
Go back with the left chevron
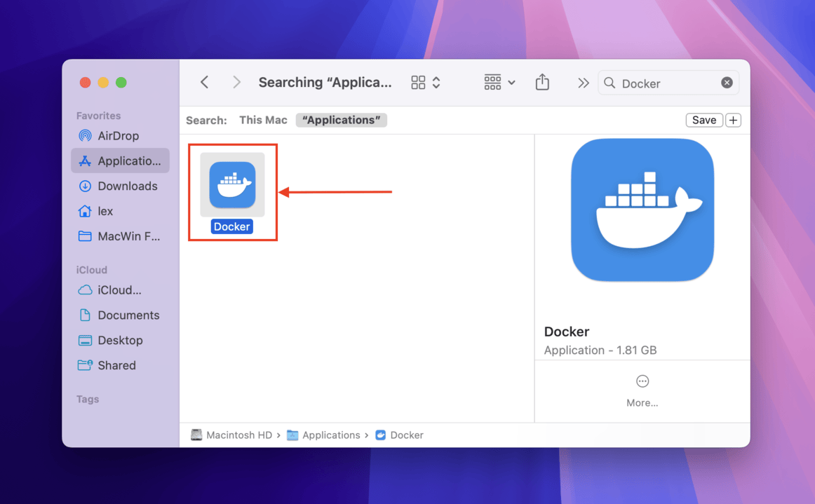click(x=205, y=82)
